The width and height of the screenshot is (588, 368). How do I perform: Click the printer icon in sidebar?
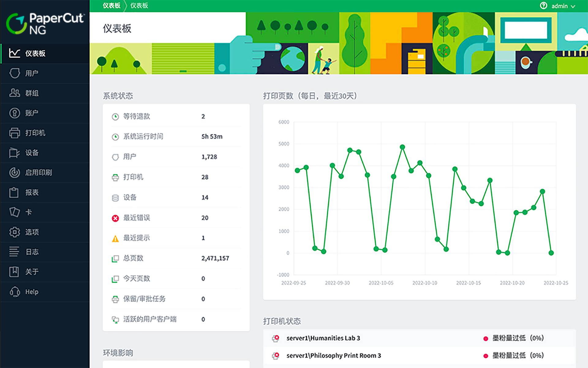click(x=14, y=133)
